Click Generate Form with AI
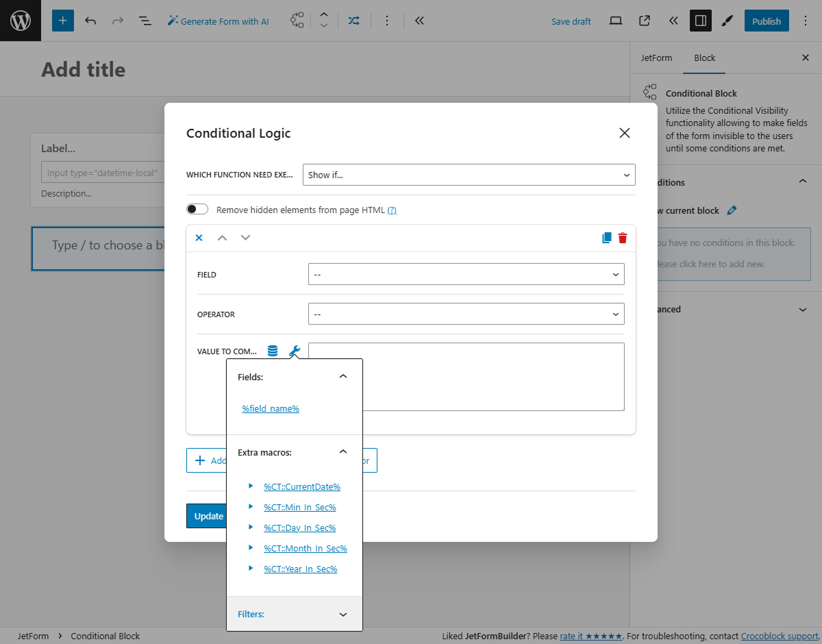The image size is (822, 644). (218, 21)
